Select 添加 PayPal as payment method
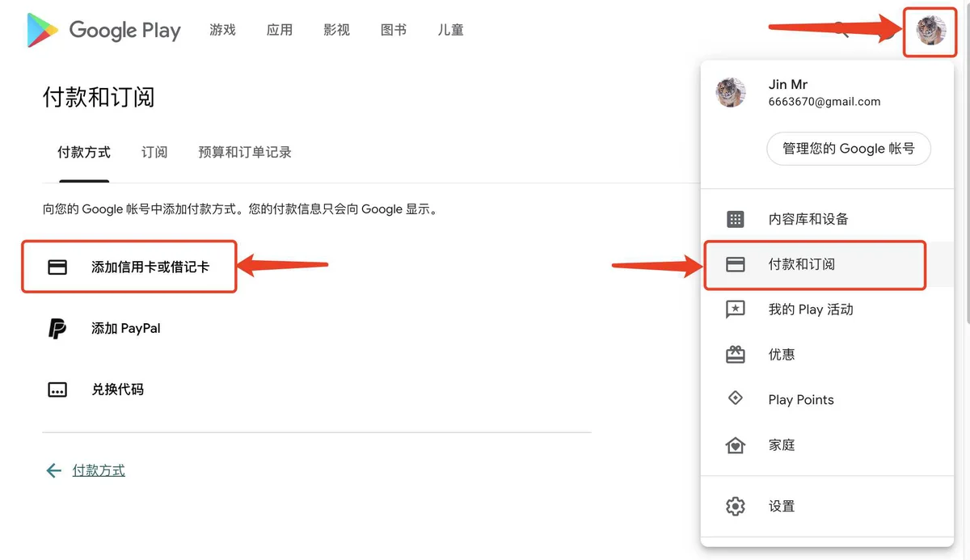The height and width of the screenshot is (560, 970). click(126, 328)
